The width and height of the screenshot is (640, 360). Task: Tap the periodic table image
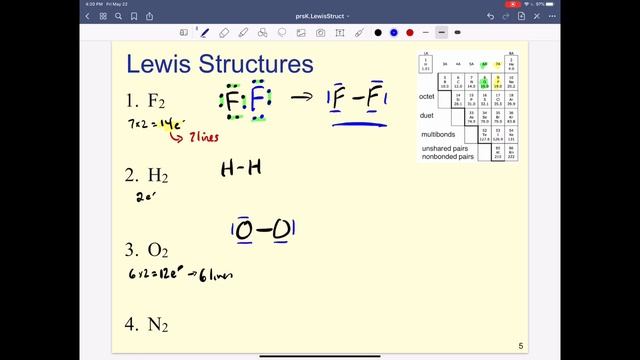click(468, 107)
